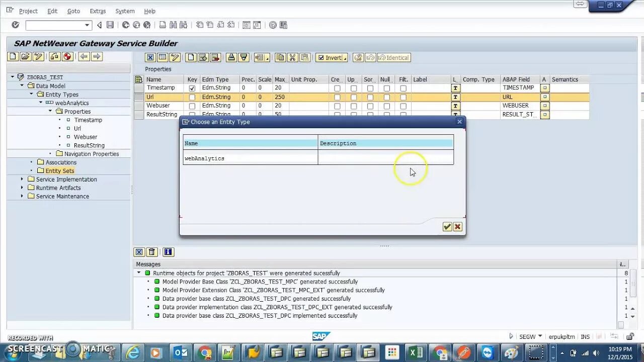The width and height of the screenshot is (644, 362).
Task: Click the Insert Row icon with green plus
Action: (x=203, y=57)
